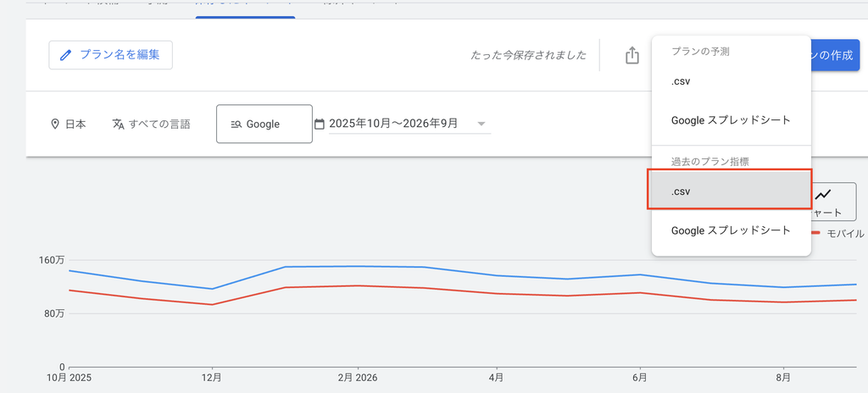Click the 2月 2026 axis label
This screenshot has width=868, height=393.
click(358, 378)
